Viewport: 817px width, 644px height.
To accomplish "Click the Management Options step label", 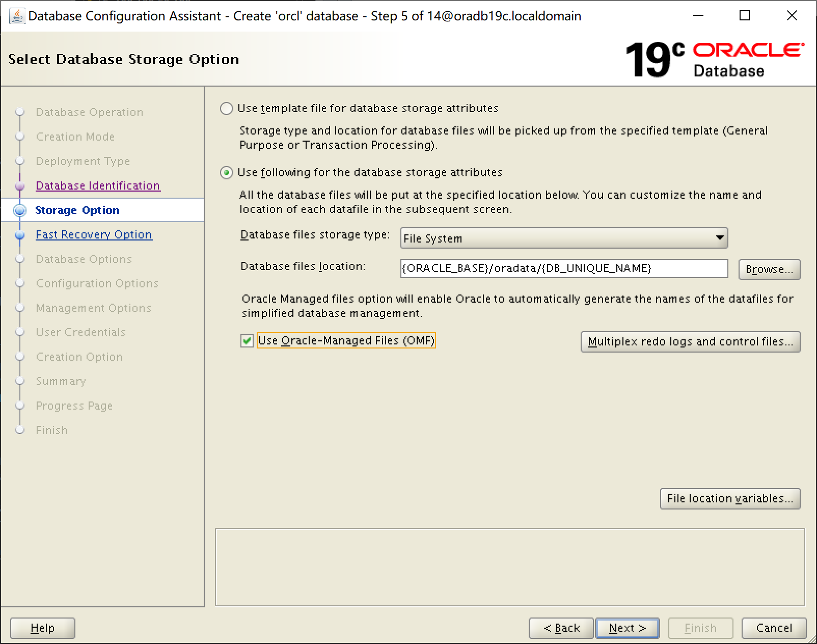I will pyautogui.click(x=94, y=308).
